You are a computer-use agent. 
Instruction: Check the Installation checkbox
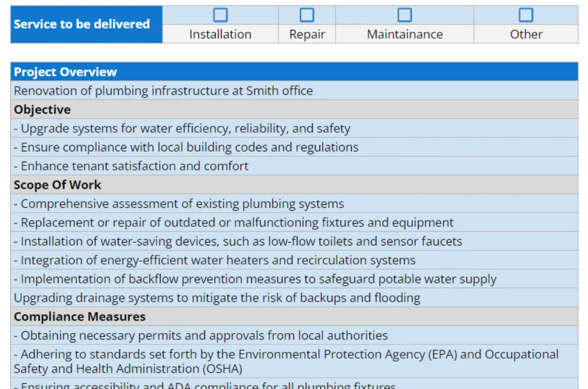220,15
